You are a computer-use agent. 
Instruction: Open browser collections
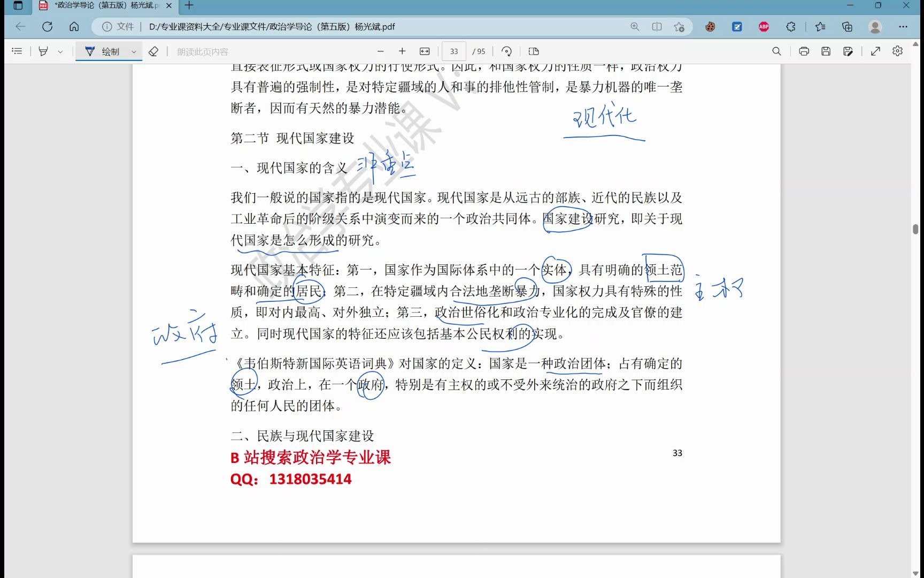click(x=847, y=27)
